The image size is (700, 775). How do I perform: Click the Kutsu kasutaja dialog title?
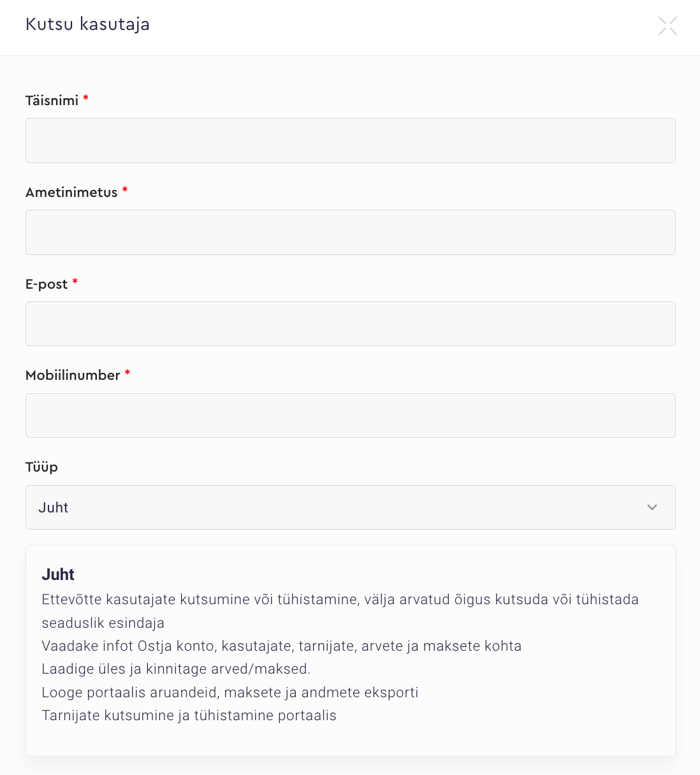pyautogui.click(x=87, y=24)
